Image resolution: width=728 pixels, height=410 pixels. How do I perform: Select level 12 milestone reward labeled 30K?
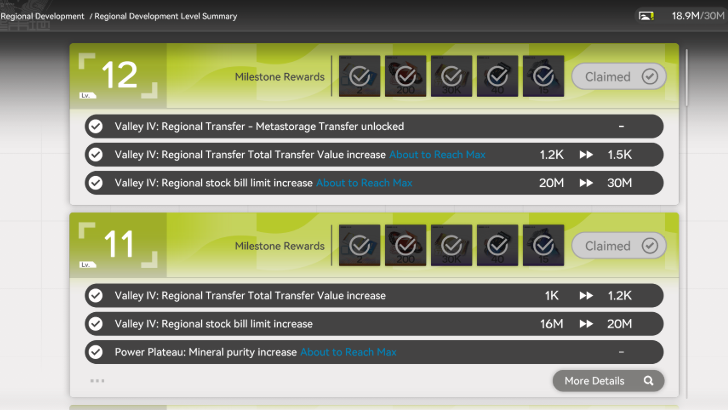pyautogui.click(x=451, y=76)
